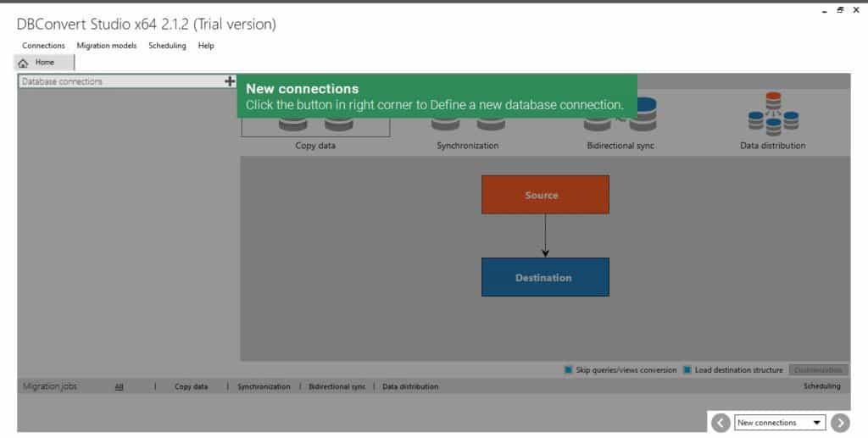This screenshot has height=438, width=868.
Task: Click the Scheduling column header in jobs
Action: pyautogui.click(x=821, y=386)
